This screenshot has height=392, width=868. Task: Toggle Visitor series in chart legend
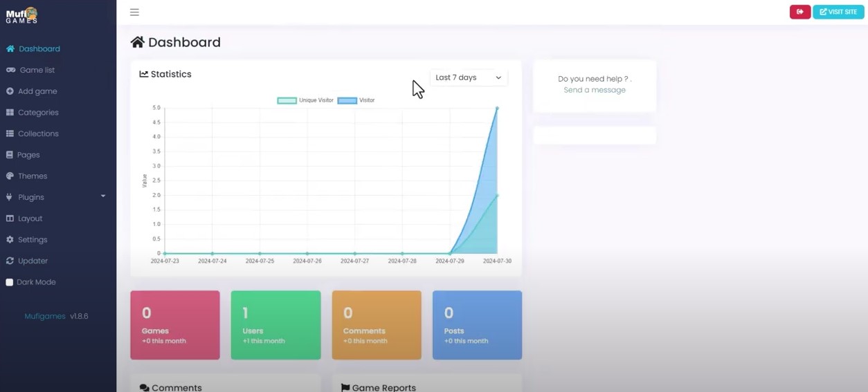click(356, 100)
